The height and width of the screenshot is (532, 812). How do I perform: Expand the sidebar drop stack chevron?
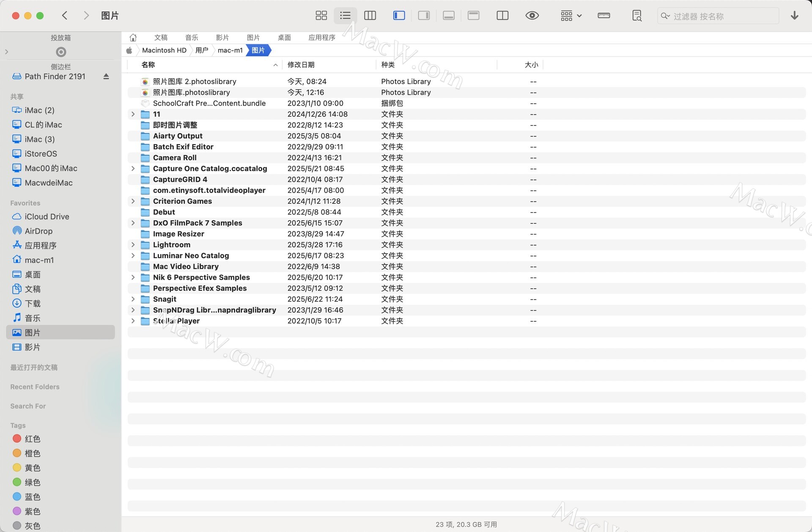(6, 52)
